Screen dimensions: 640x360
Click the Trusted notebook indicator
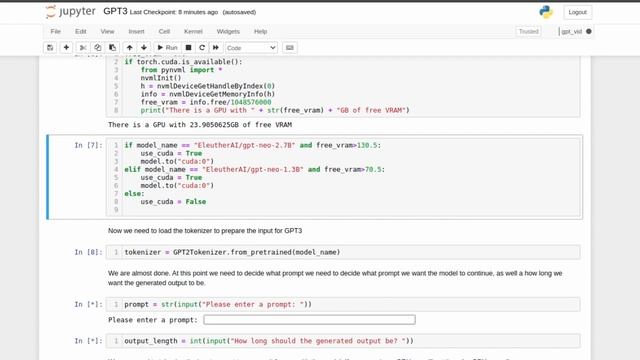[x=529, y=31]
